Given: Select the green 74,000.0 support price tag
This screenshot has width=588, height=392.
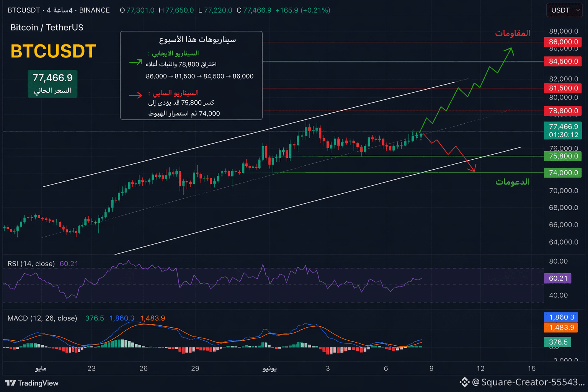Looking at the screenshot, I should [563, 173].
